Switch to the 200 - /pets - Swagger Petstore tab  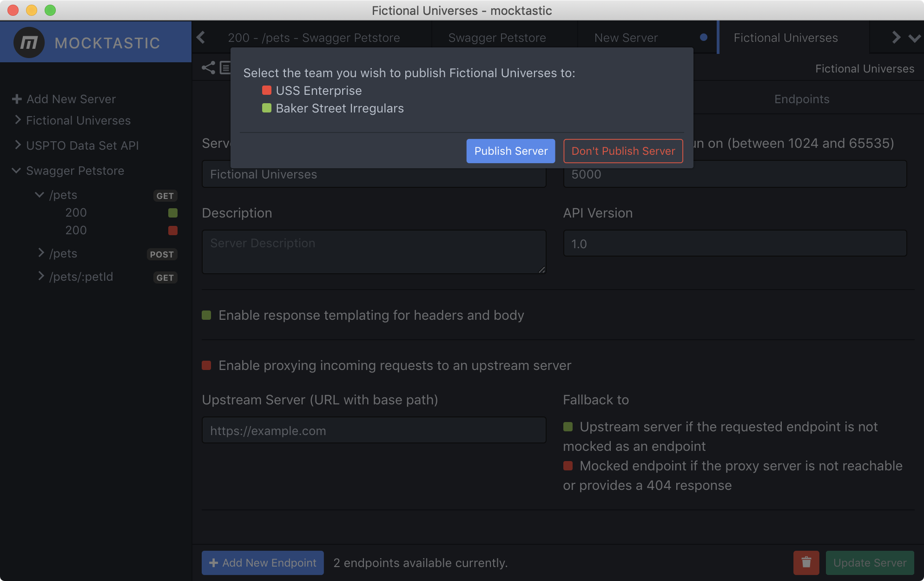pyautogui.click(x=314, y=38)
